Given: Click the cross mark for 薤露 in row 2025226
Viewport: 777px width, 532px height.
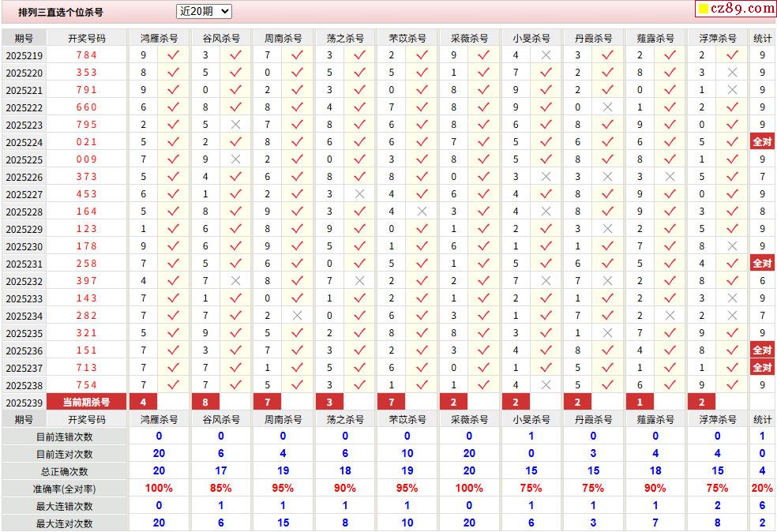Looking at the screenshot, I should tap(670, 177).
